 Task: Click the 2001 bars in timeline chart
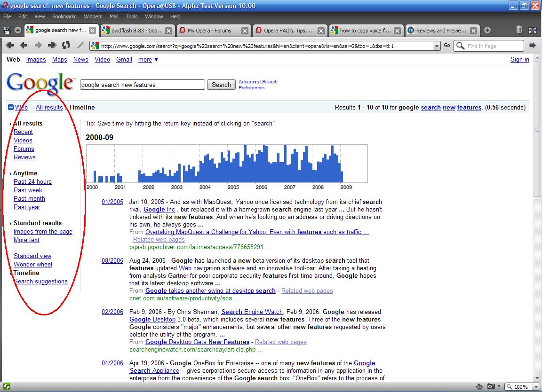point(119,178)
